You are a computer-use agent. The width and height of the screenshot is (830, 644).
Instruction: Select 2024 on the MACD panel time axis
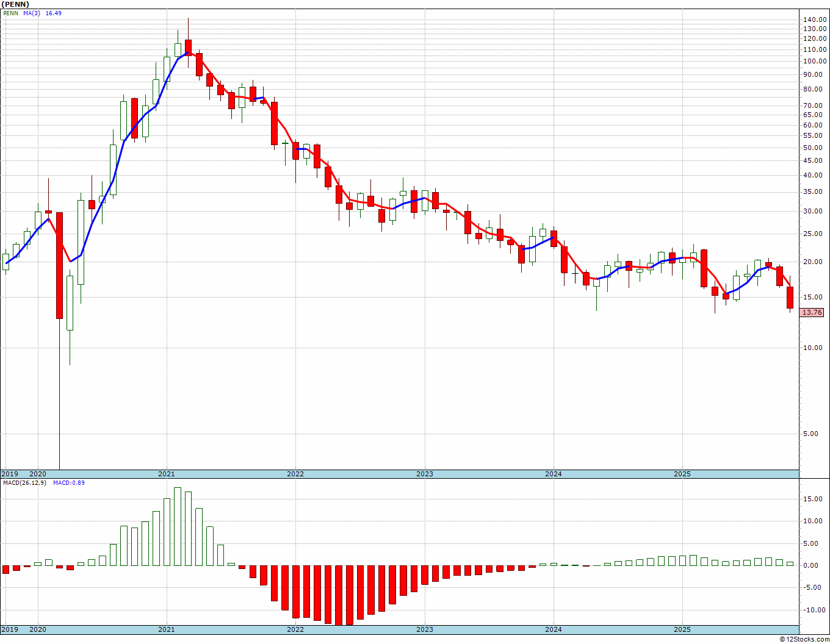pos(554,630)
